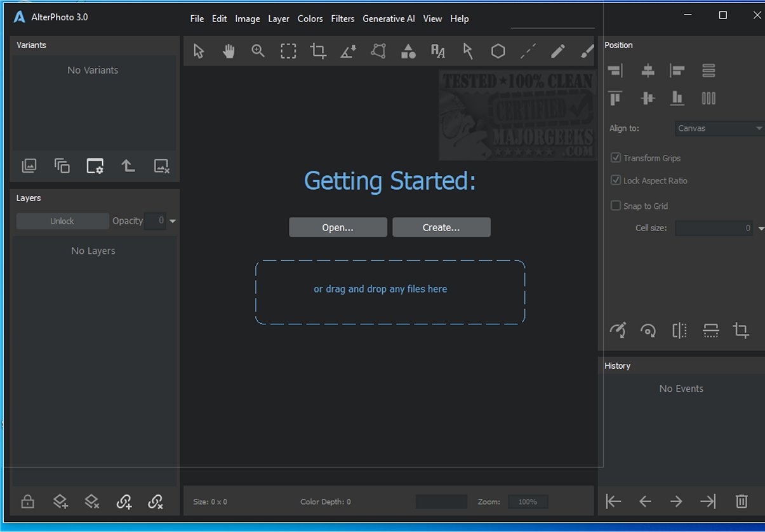This screenshot has width=765, height=532.
Task: Open the Filters menu
Action: tap(342, 18)
